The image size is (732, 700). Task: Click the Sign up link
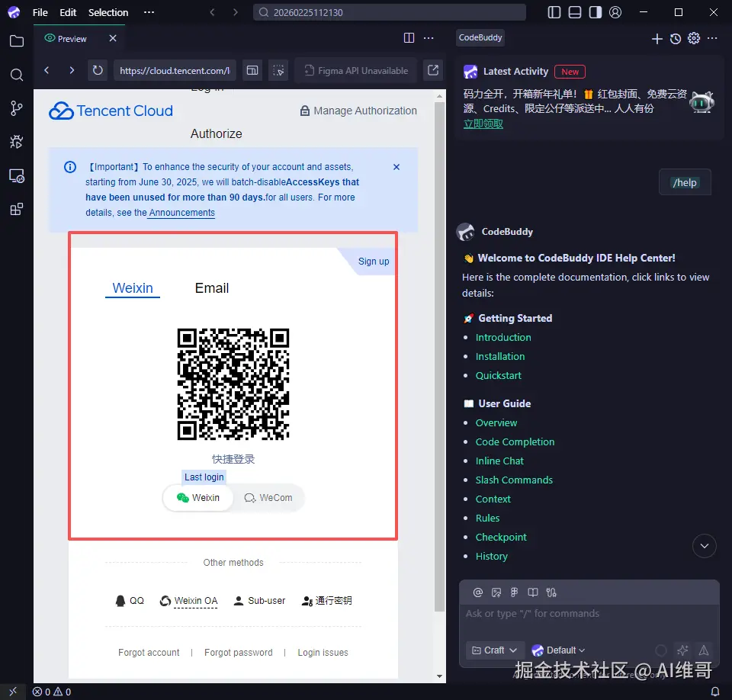tap(374, 261)
